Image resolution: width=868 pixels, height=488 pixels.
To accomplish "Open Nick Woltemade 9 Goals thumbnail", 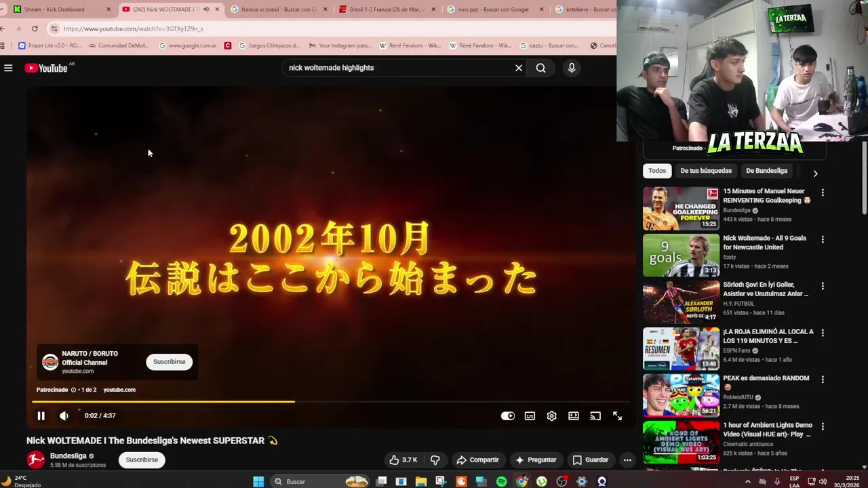I will [x=681, y=256].
